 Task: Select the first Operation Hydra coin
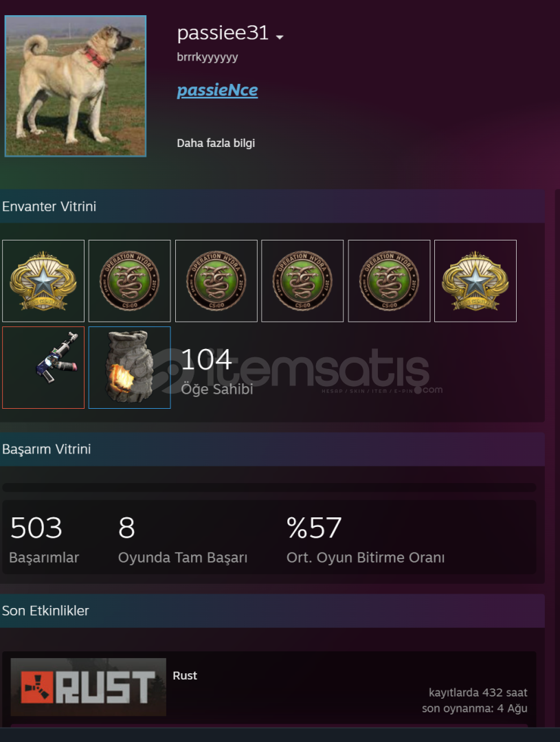coord(129,280)
